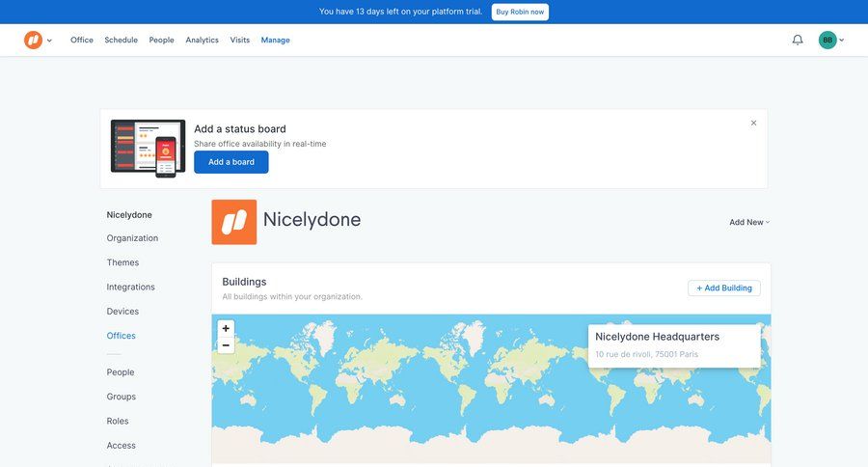Click "All buildings within your organization." text
868x467 pixels.
pos(292,297)
